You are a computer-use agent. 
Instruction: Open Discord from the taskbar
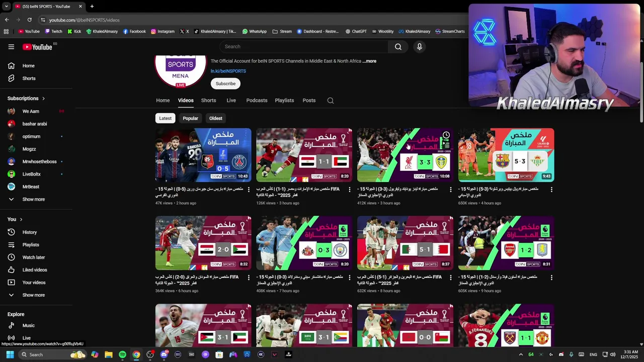(x=164, y=354)
